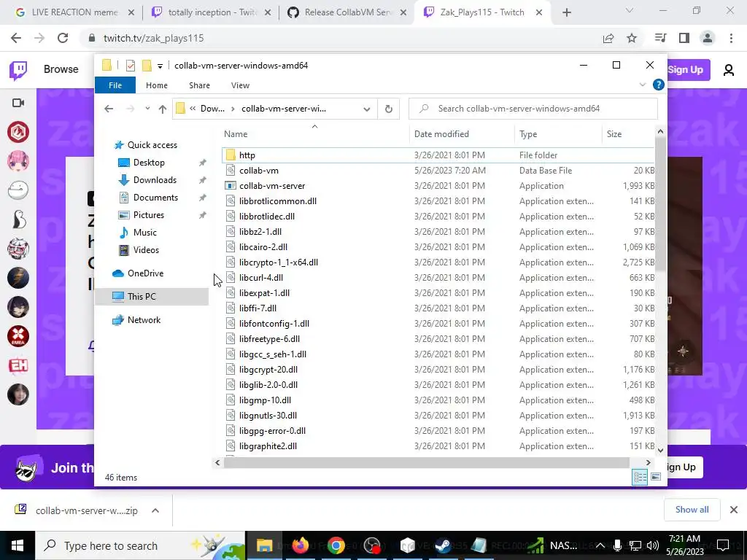Show hidden system tray icons
Screen dimensions: 747x560
(600, 545)
